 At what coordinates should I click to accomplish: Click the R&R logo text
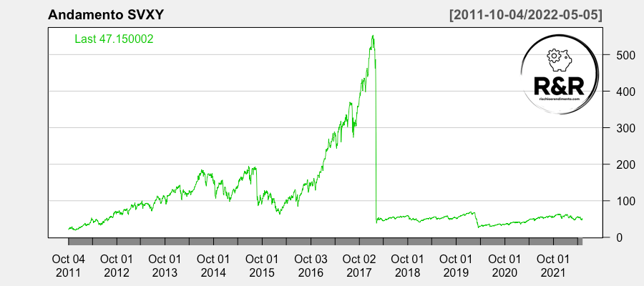pyautogui.click(x=559, y=85)
